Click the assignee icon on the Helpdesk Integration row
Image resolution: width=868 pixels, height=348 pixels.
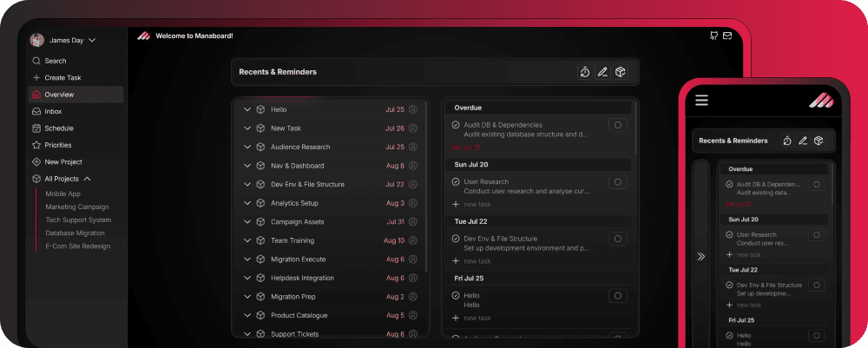[413, 278]
